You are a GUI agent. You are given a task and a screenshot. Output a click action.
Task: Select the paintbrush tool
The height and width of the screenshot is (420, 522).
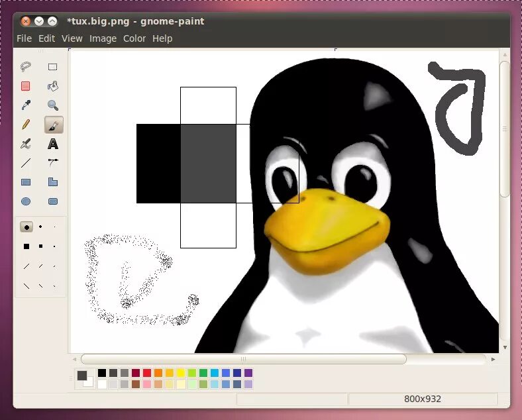[x=54, y=125]
